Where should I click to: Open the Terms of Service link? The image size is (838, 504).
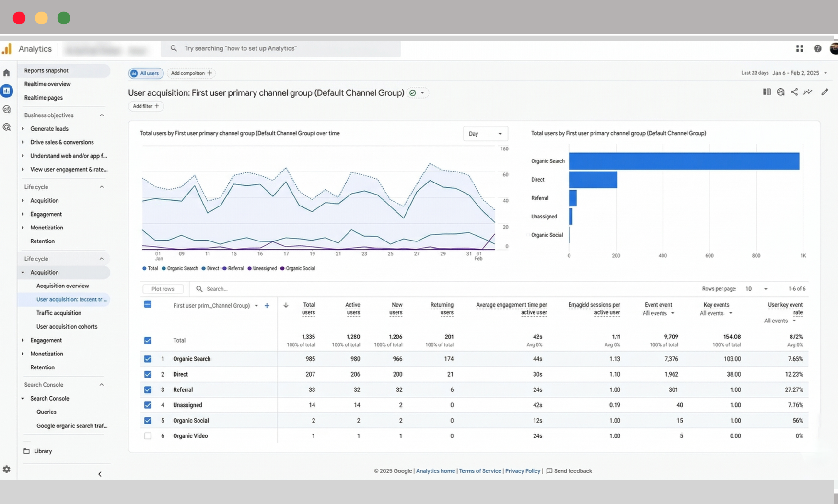479,471
